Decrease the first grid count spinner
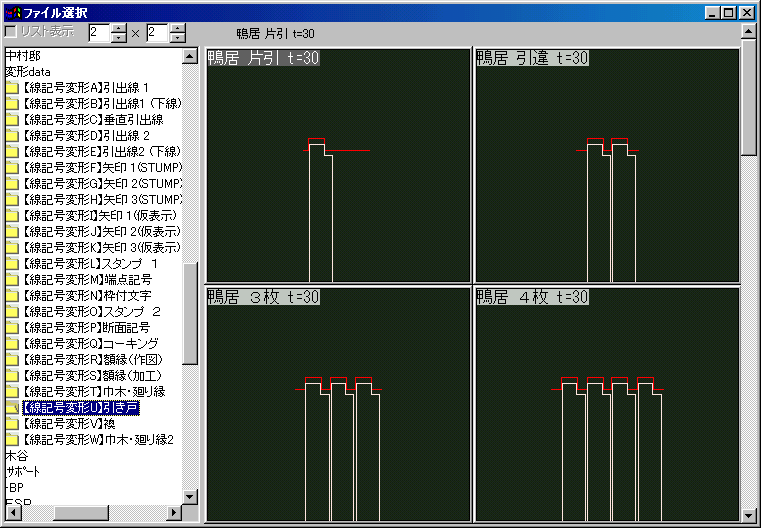761x528 pixels. tap(118, 38)
